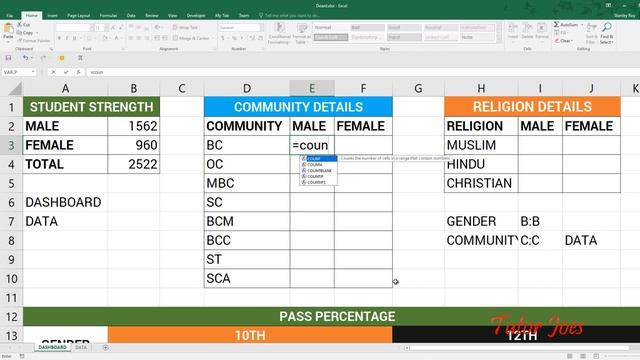Switch to the Insert ribbon tab
Image resolution: width=640 pixels, height=360 pixels.
click(x=52, y=16)
